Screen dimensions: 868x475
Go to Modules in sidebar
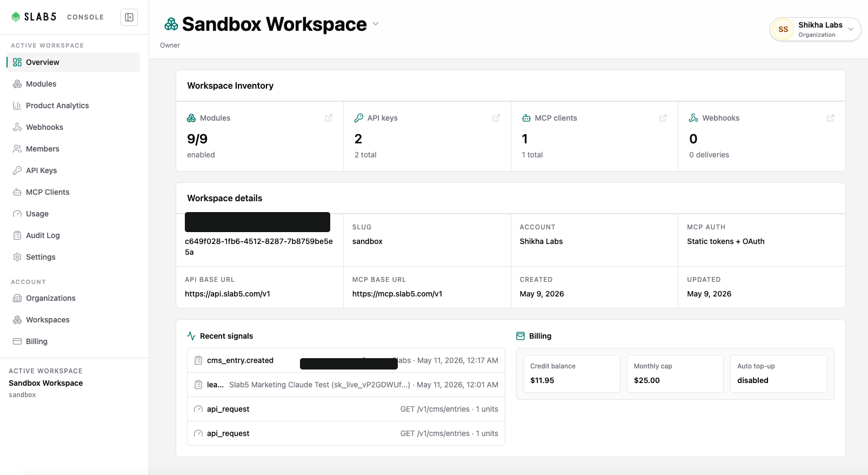point(73,84)
